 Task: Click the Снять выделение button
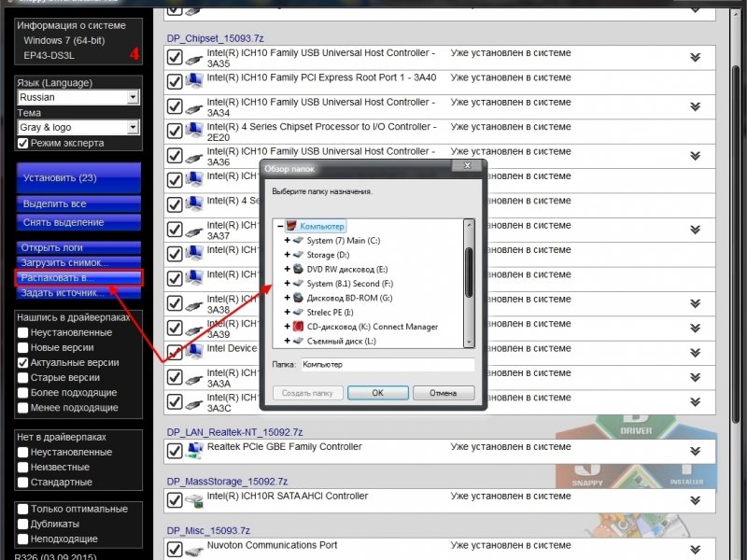coord(78,222)
